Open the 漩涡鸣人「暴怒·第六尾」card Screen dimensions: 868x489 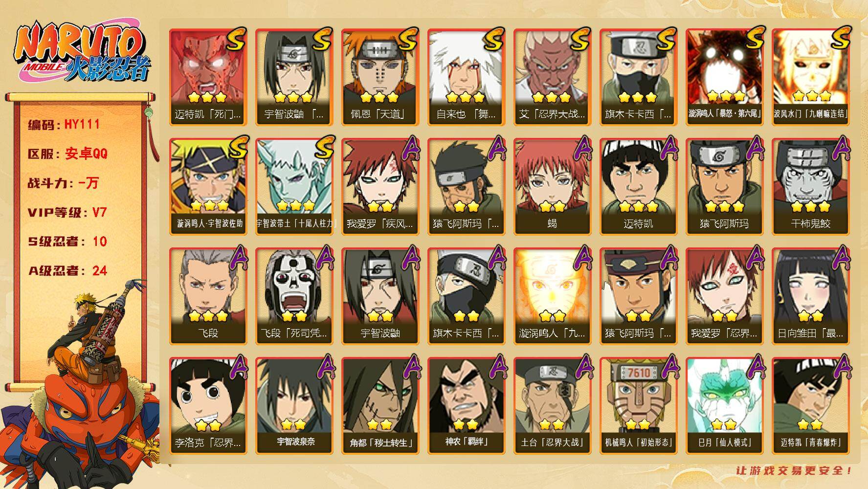point(724,77)
